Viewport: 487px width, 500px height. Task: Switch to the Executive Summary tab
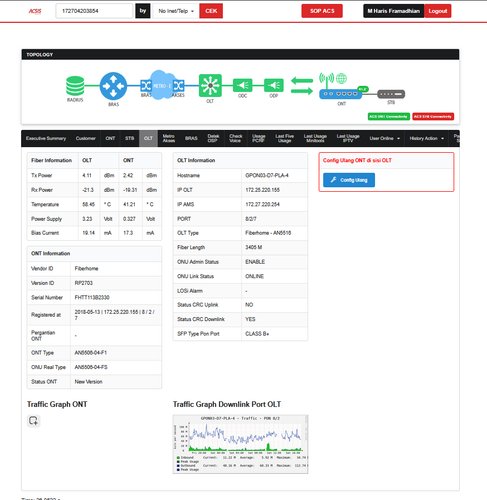pos(46,138)
